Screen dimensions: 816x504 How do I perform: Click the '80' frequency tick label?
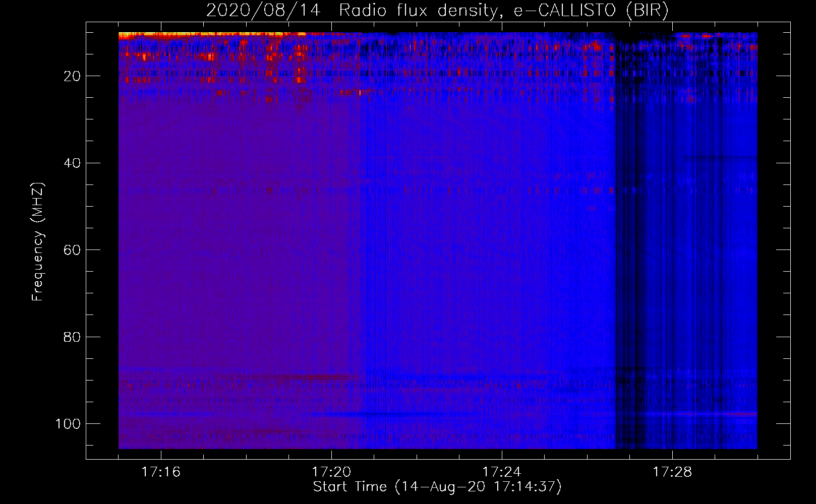point(73,337)
